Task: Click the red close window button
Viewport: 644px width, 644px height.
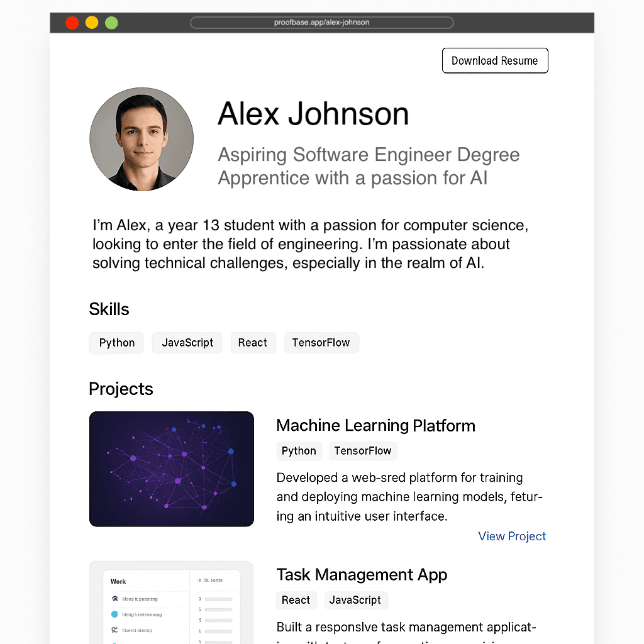Action: pos(72,23)
